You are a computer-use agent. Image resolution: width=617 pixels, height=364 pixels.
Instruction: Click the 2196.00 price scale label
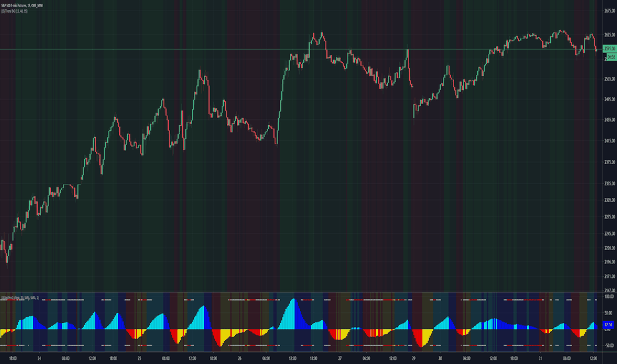[610, 261]
